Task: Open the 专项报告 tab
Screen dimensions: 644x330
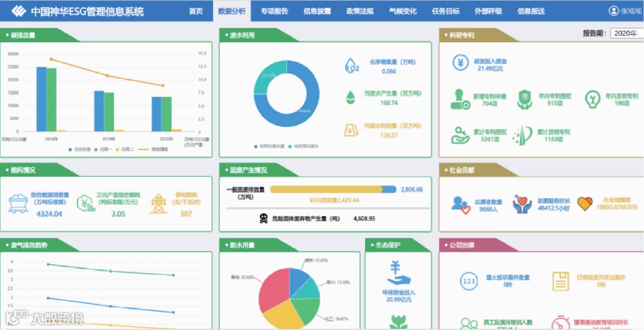Action: point(274,11)
